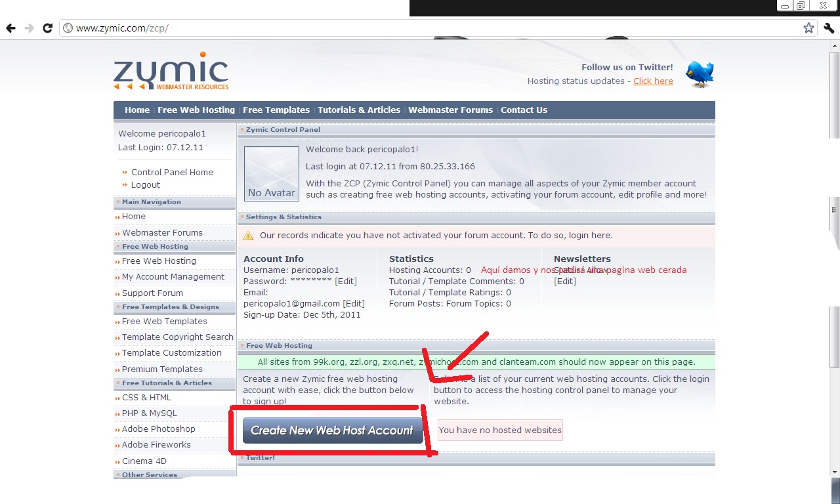Click Create New Web Host Account button

(333, 430)
